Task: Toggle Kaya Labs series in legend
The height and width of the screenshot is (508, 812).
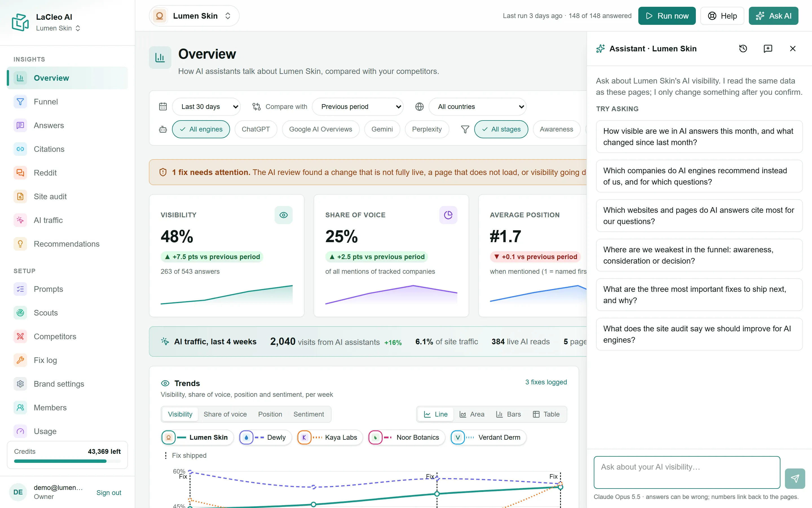Action: click(330, 437)
